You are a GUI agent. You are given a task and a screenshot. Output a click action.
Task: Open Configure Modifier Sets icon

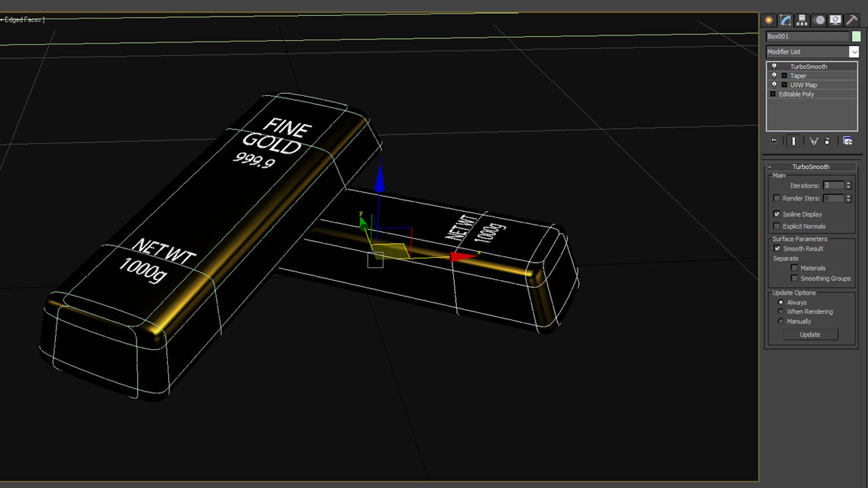[848, 141]
